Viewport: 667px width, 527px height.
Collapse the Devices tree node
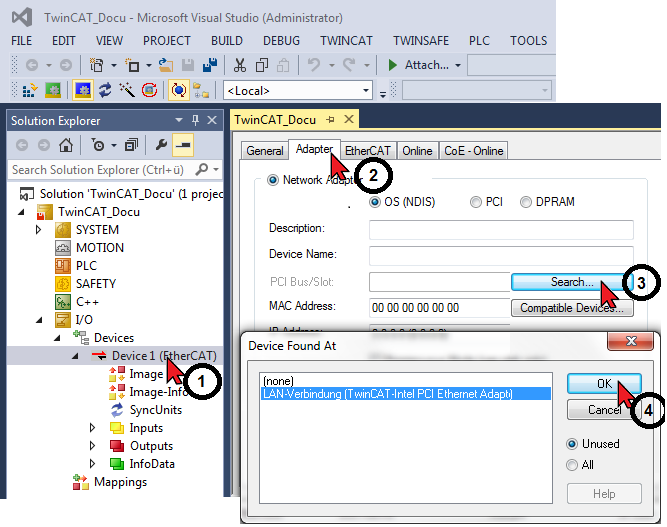pyautogui.click(x=57, y=338)
